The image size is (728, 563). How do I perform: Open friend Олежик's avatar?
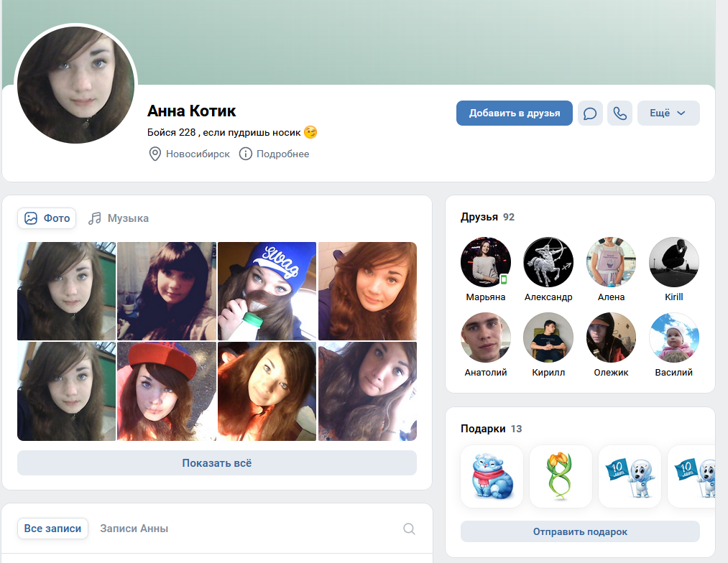(x=611, y=338)
